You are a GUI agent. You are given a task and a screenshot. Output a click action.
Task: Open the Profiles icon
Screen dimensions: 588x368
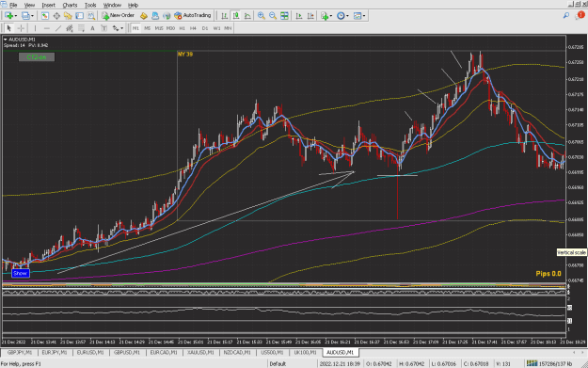click(x=25, y=16)
